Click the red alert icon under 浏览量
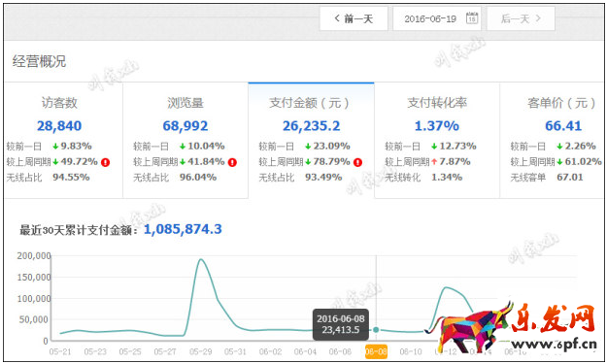The width and height of the screenshot is (607, 364). pos(232,162)
